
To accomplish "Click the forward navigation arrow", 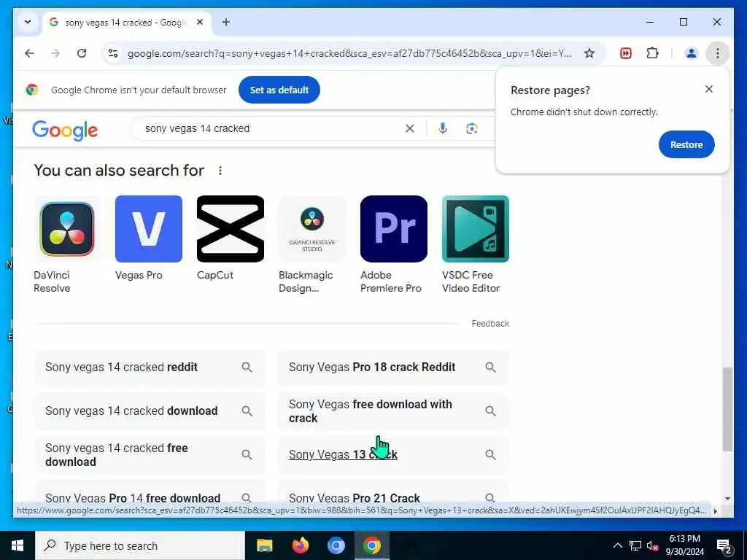I will pyautogui.click(x=55, y=53).
